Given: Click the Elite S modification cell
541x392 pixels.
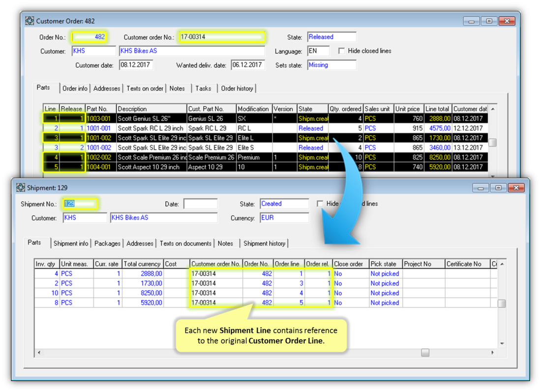Looking at the screenshot, I should 254,148.
